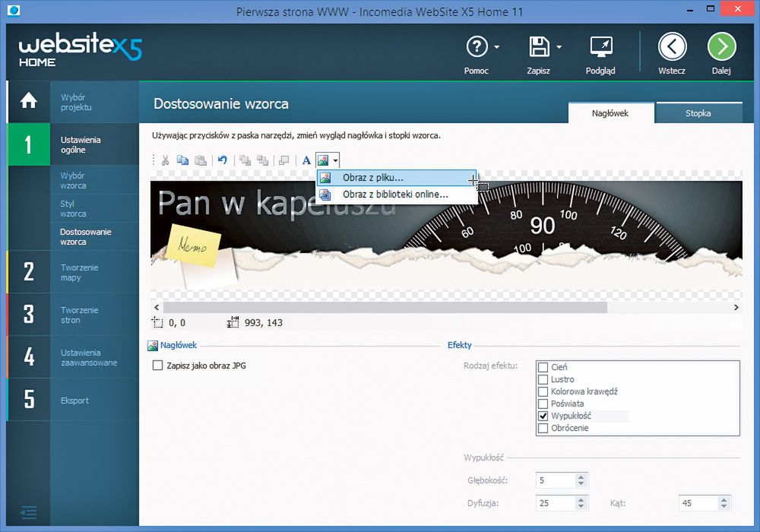Screen dimensions: 760x532
Task: Choose 'Obraz z biblioteki online...' menu entry
Action: pos(397,195)
